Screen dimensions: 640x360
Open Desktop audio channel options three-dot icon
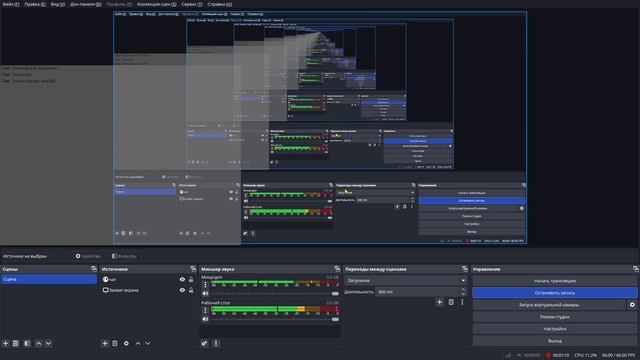coord(205,310)
